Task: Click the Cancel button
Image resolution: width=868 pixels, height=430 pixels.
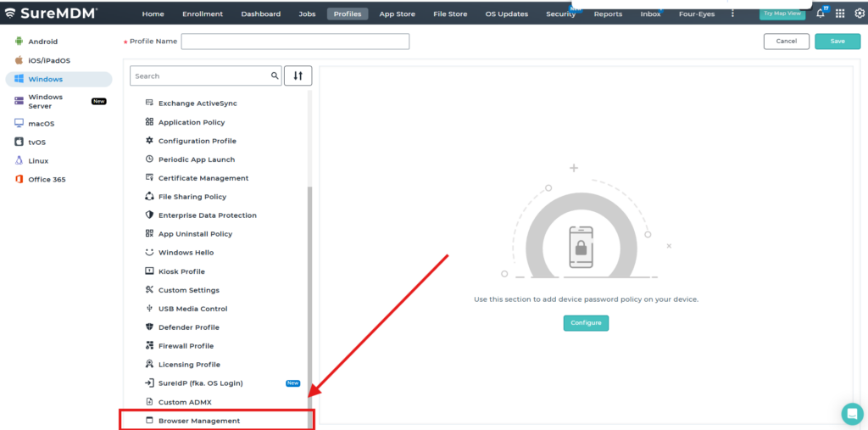Action: click(x=786, y=41)
